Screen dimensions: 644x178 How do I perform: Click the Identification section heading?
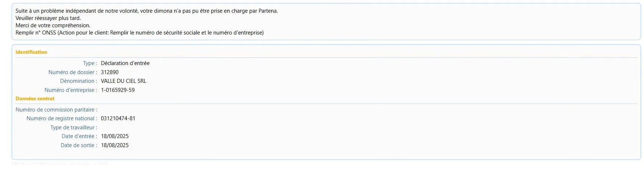(x=31, y=52)
